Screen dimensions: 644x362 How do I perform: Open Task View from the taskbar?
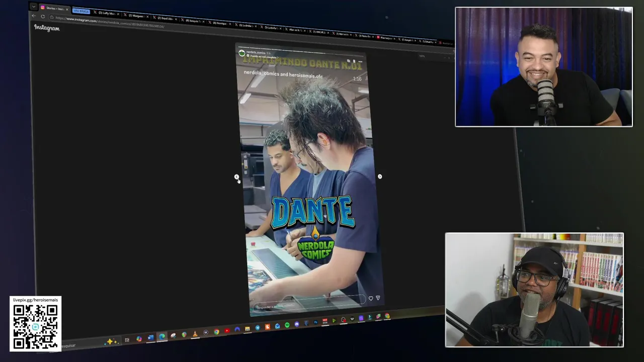tap(127, 340)
